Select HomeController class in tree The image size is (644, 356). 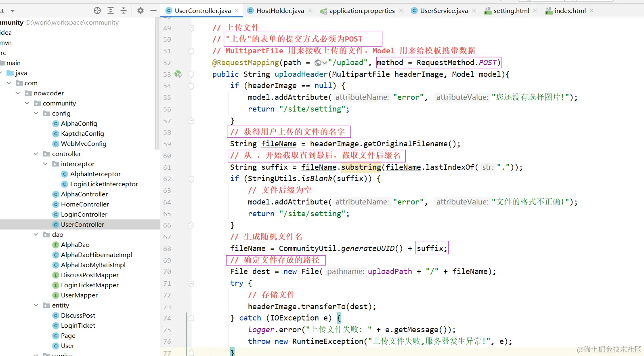click(85, 204)
